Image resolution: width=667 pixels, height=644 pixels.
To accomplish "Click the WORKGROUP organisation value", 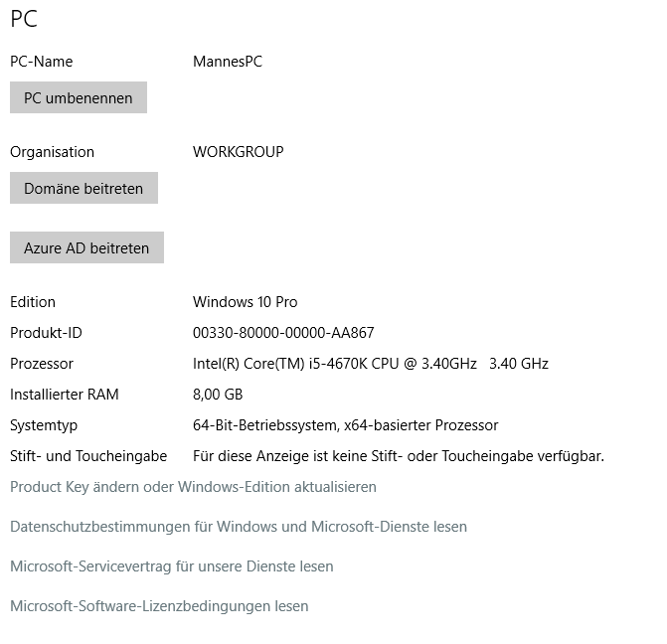I will (x=238, y=152).
